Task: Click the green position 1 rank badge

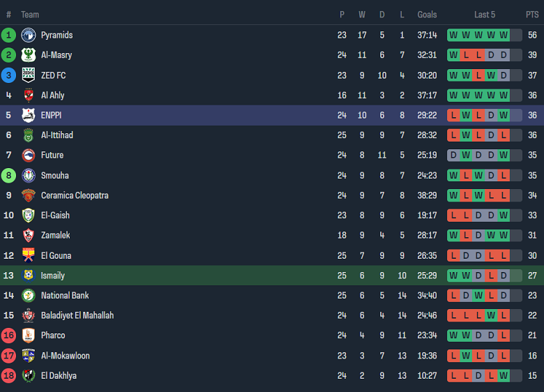Action: (9, 35)
